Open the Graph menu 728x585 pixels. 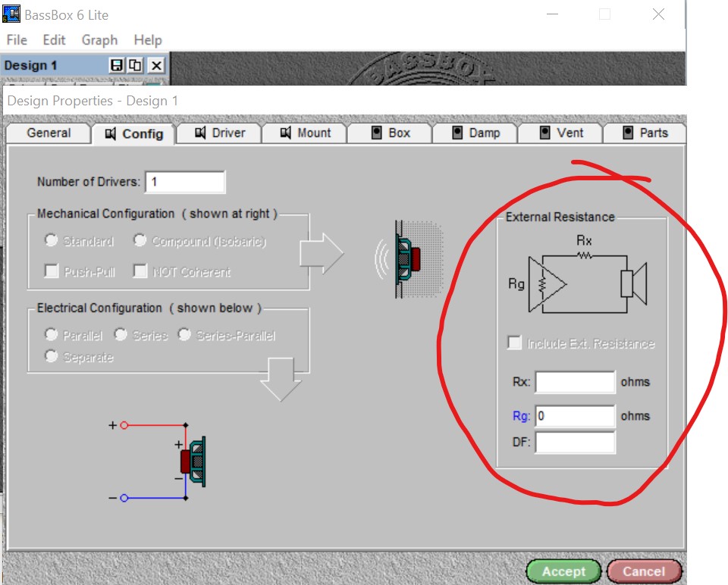tap(99, 40)
